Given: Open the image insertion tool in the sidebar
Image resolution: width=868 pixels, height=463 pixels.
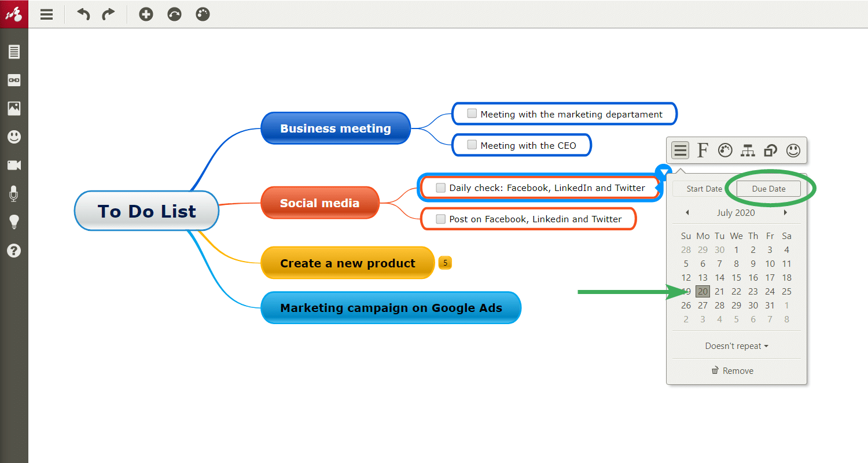Looking at the screenshot, I should click(14, 108).
